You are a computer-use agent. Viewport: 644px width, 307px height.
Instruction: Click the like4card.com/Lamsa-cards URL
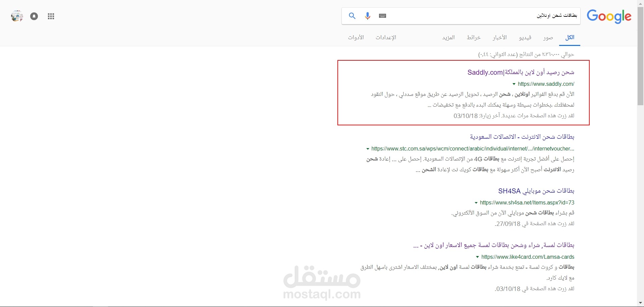point(528,257)
